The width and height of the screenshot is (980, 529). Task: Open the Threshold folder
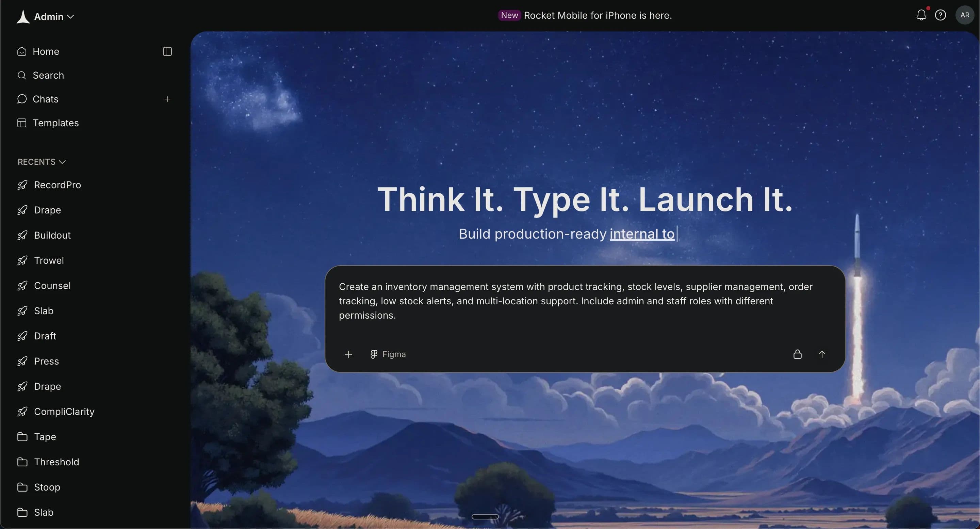[56, 462]
